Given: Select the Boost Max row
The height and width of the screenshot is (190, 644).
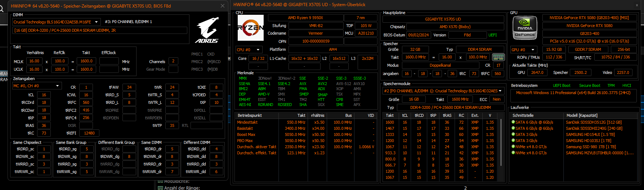Looking at the screenshot, I should pos(306,134).
